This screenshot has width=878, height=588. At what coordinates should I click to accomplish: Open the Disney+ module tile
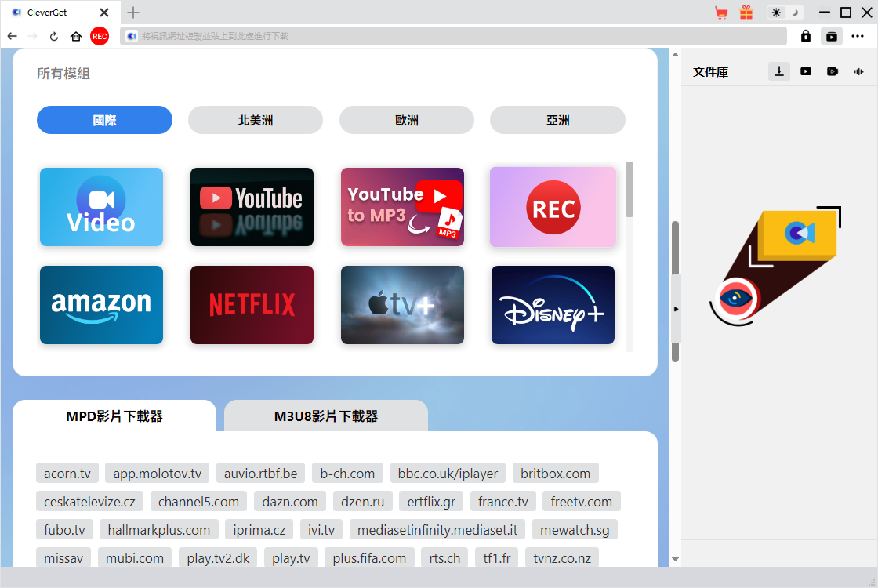tap(553, 305)
